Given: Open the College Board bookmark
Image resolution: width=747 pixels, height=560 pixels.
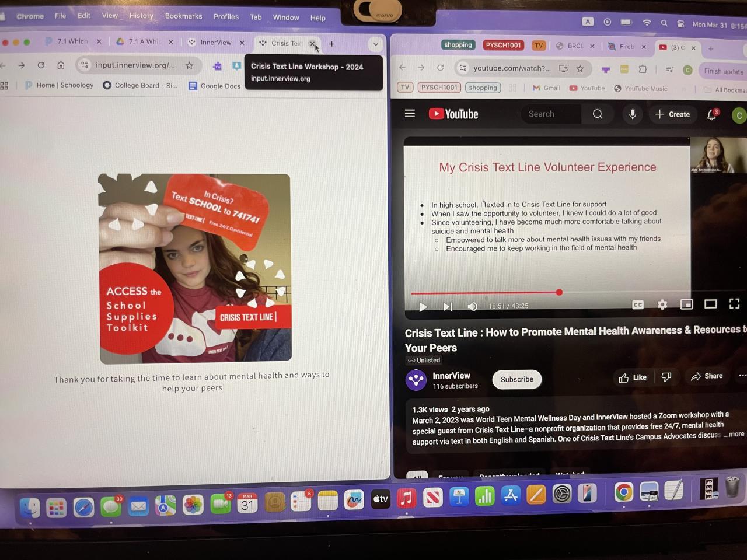Looking at the screenshot, I should tap(140, 85).
